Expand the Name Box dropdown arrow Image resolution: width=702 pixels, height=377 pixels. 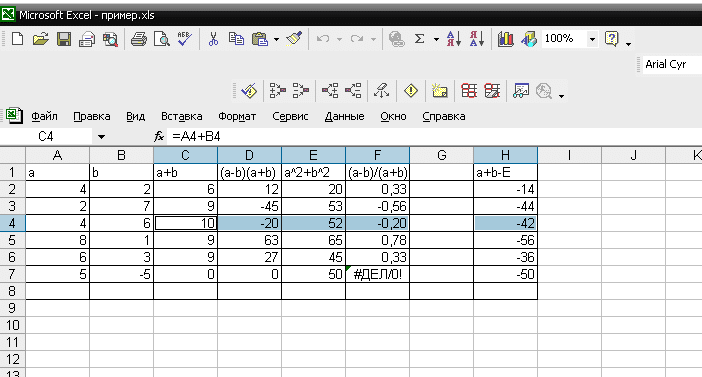pyautogui.click(x=101, y=137)
